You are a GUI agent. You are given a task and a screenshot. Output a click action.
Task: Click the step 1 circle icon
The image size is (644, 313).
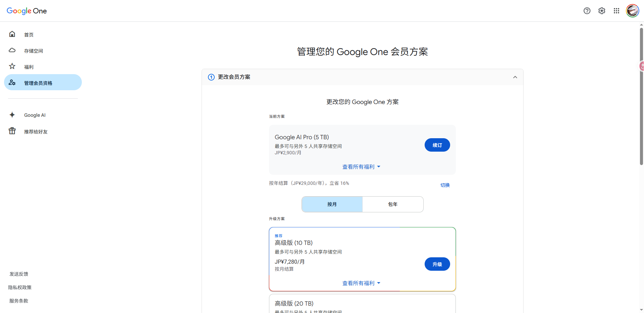click(x=211, y=77)
